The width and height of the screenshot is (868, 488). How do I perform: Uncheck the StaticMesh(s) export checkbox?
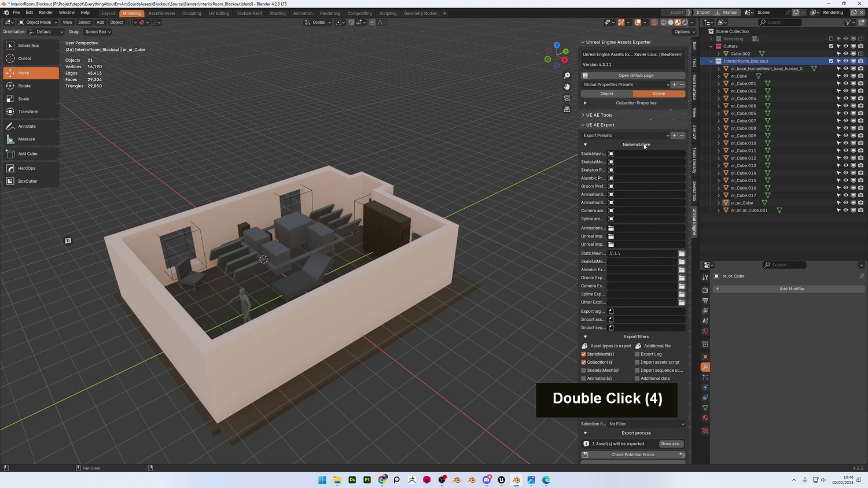point(584,354)
